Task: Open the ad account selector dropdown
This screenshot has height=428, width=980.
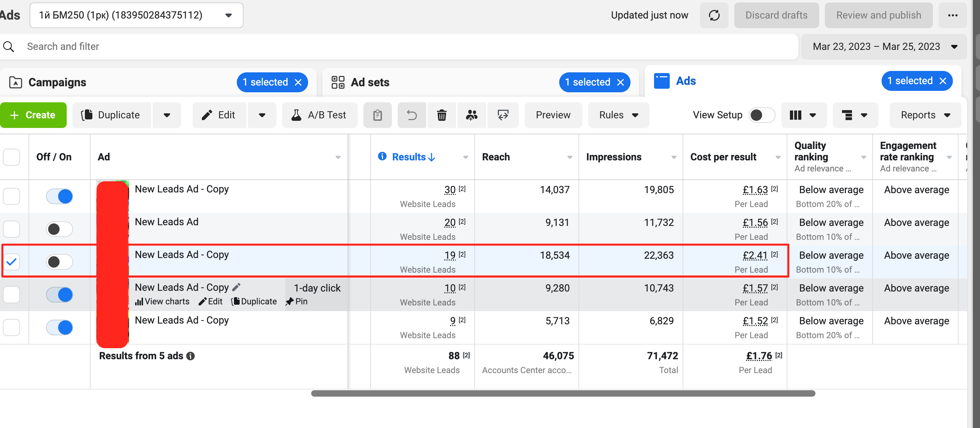Action: [x=136, y=15]
